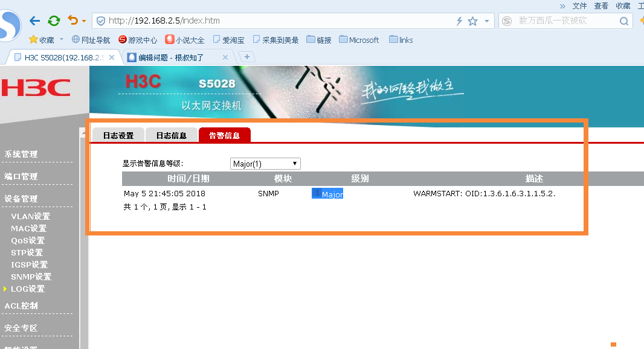Open STP设置 in the sidebar
This screenshot has height=349, width=644.
coord(27,252)
